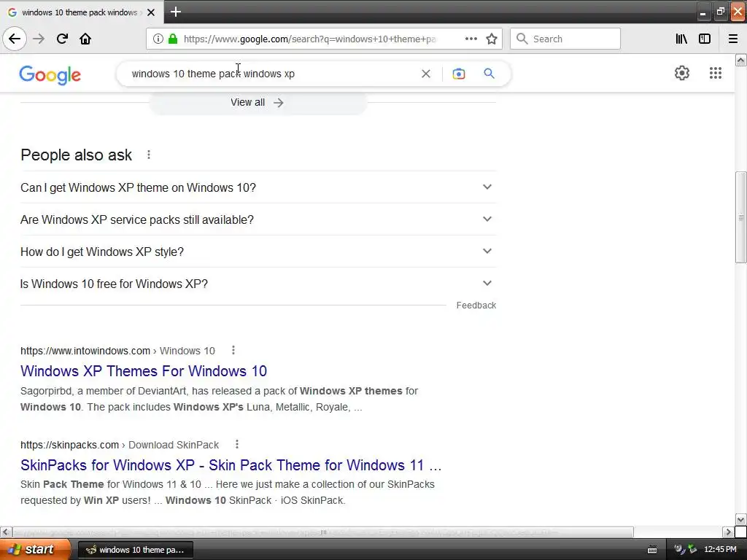
Task: Focus the Firefox Search field
Action: (x=565, y=39)
